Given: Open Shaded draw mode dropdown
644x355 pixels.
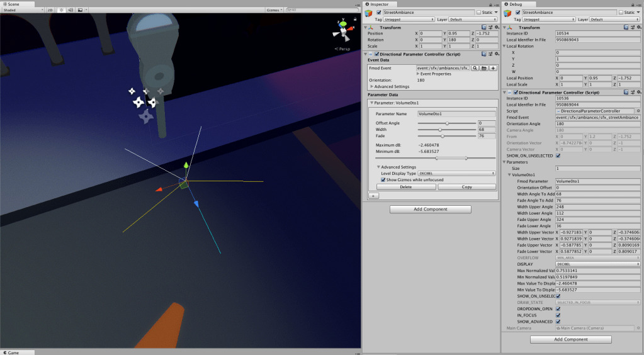Looking at the screenshot, I should point(22,11).
